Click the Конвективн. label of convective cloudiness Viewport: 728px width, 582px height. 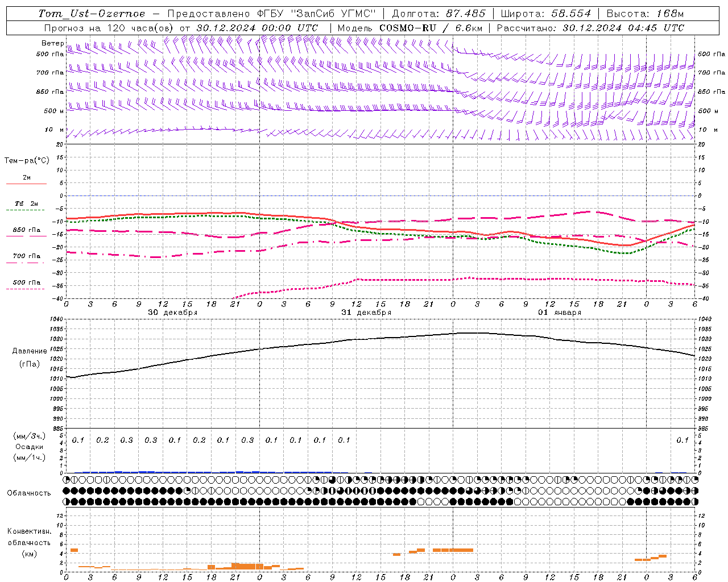[x=29, y=531]
